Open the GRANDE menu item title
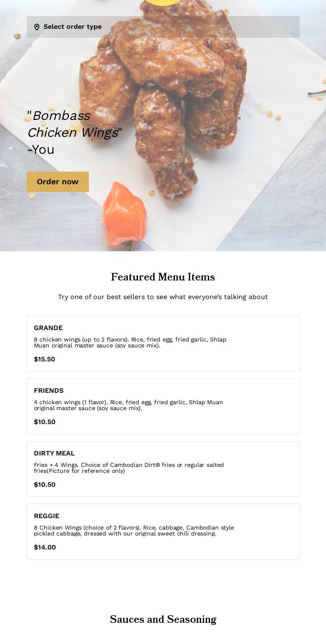326x644 pixels. (x=48, y=328)
